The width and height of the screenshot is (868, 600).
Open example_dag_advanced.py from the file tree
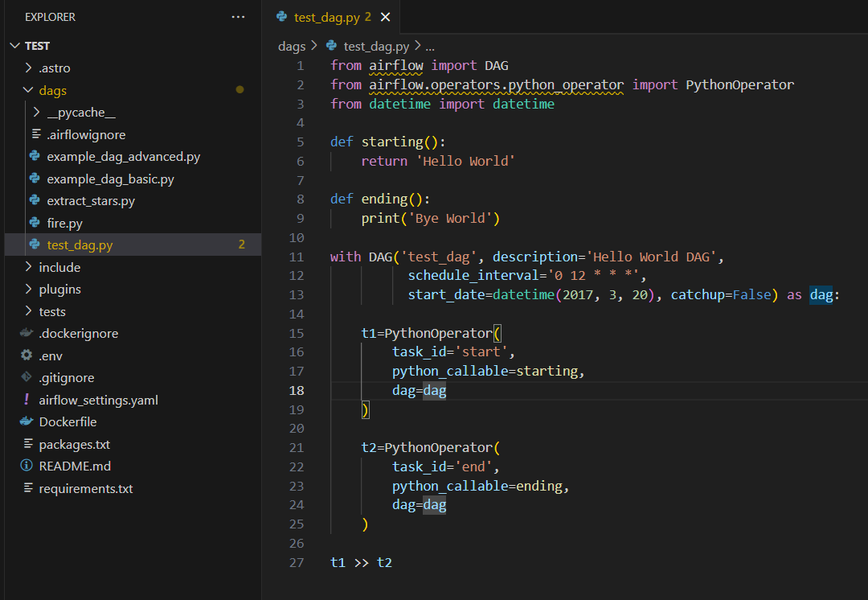124,157
